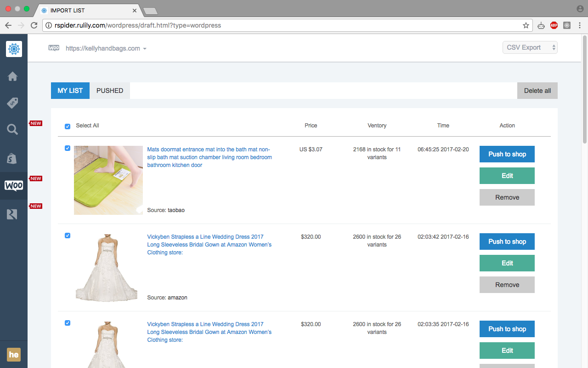The image size is (588, 368).
Task: Edit the 02:03:35 wedding dress
Action: point(507,351)
